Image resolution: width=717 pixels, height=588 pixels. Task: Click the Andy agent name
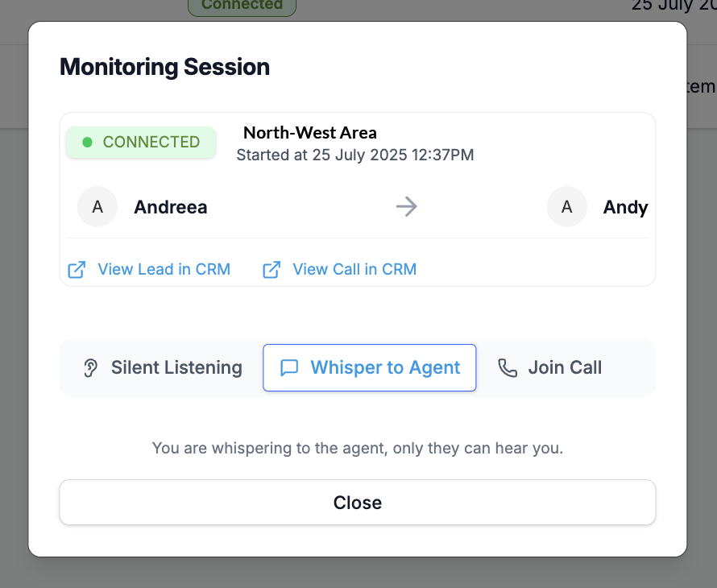pos(625,207)
